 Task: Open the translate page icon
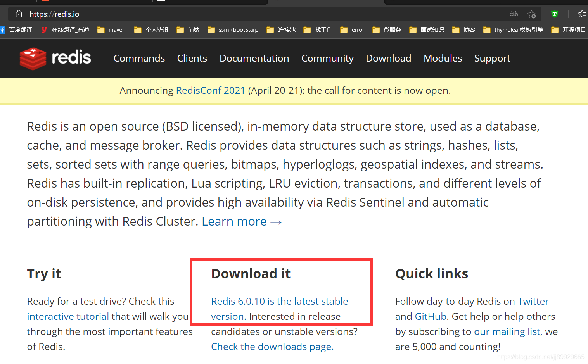[x=514, y=14]
